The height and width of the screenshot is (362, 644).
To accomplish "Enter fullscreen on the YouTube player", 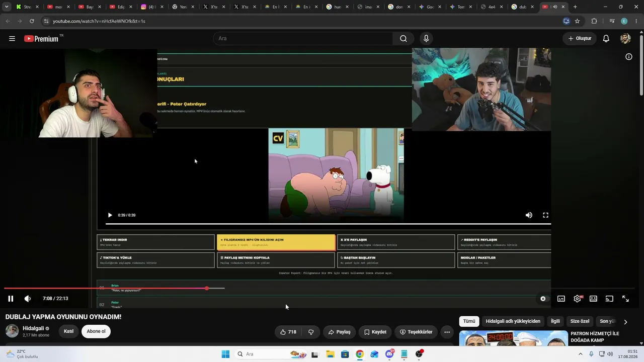I will click(x=625, y=299).
